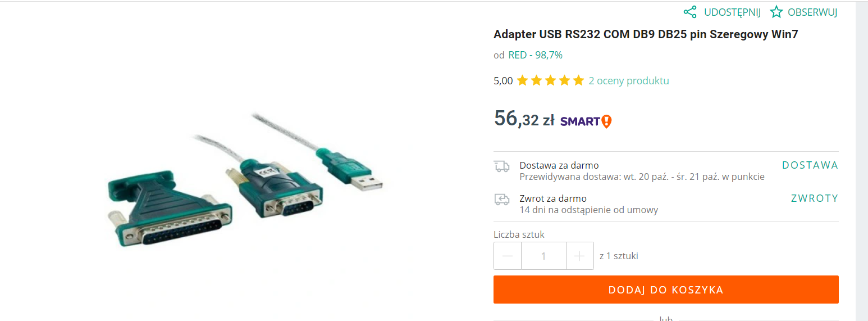Click the star icon to watch this item
The image size is (868, 321).
point(776,12)
